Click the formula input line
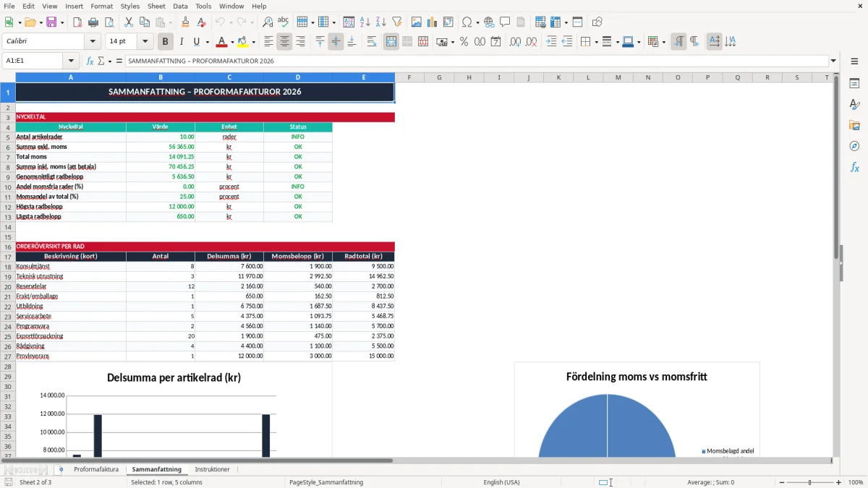The height and width of the screenshot is (488, 868). coord(476,61)
